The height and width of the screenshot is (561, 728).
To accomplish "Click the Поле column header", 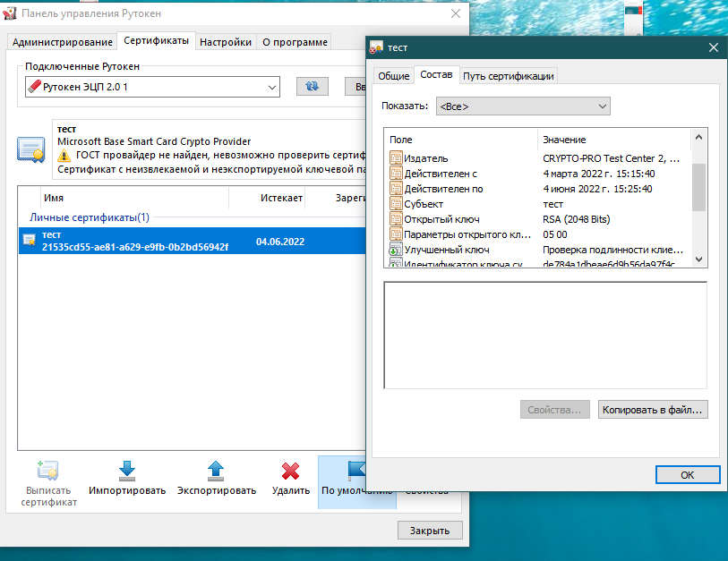I will point(461,140).
